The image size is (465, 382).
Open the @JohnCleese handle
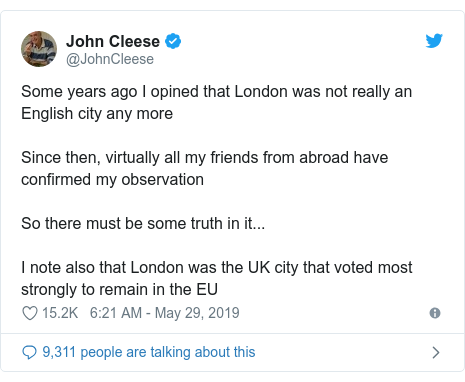pos(110,59)
